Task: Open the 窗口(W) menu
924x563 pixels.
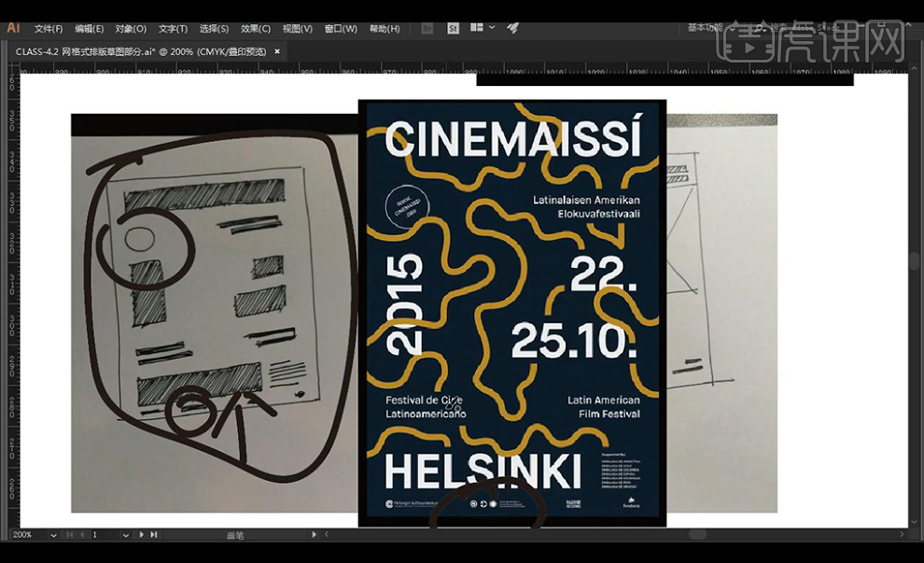Action: pyautogui.click(x=341, y=29)
